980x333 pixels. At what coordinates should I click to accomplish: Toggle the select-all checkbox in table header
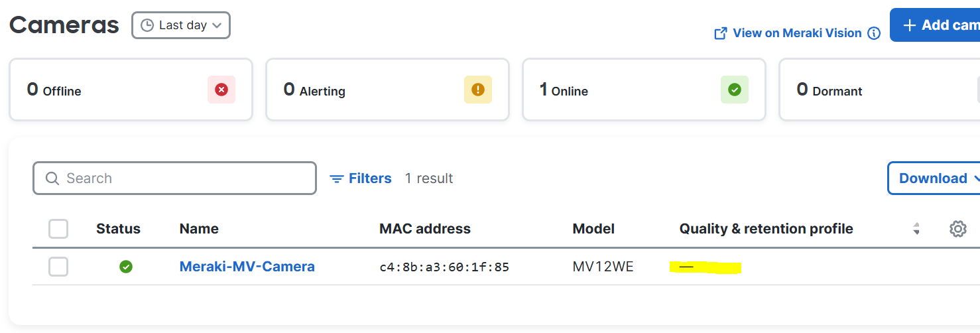click(58, 229)
